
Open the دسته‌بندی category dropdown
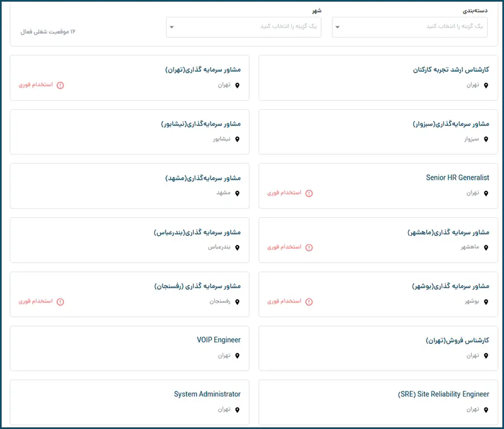click(409, 27)
